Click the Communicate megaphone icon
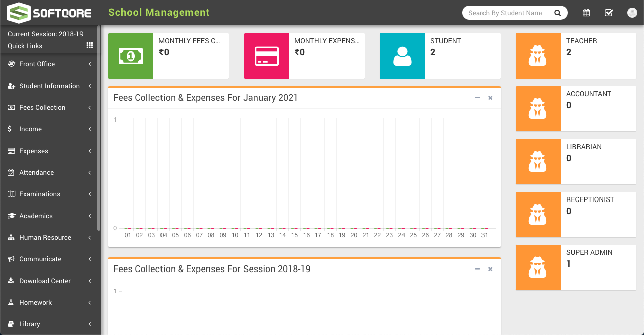The height and width of the screenshot is (335, 644). coord(11,259)
